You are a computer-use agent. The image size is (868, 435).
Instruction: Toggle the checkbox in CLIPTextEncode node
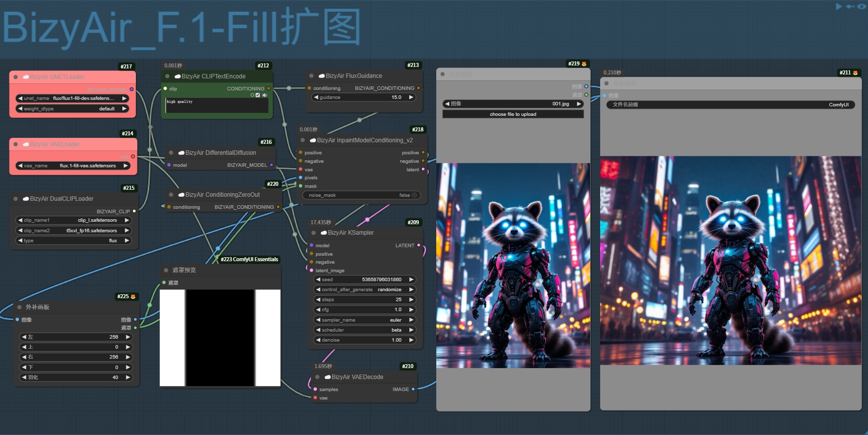pyautogui.click(x=258, y=95)
